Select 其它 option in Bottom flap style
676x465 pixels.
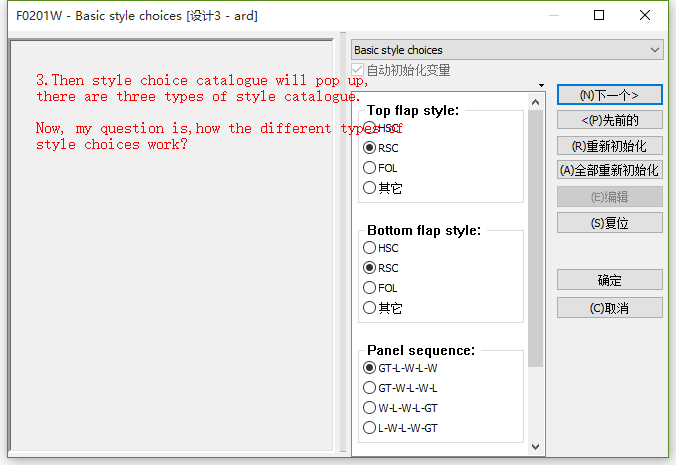tap(370, 308)
